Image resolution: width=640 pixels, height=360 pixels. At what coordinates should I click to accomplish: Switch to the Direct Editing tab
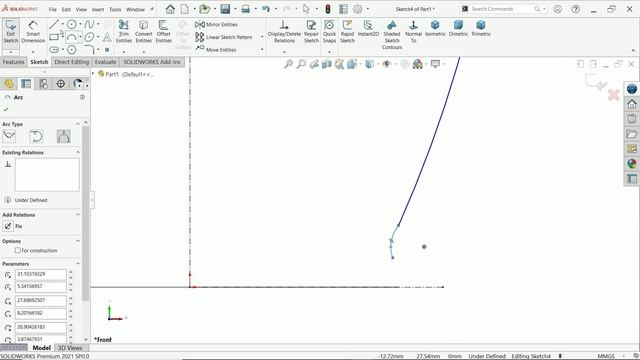(x=71, y=62)
